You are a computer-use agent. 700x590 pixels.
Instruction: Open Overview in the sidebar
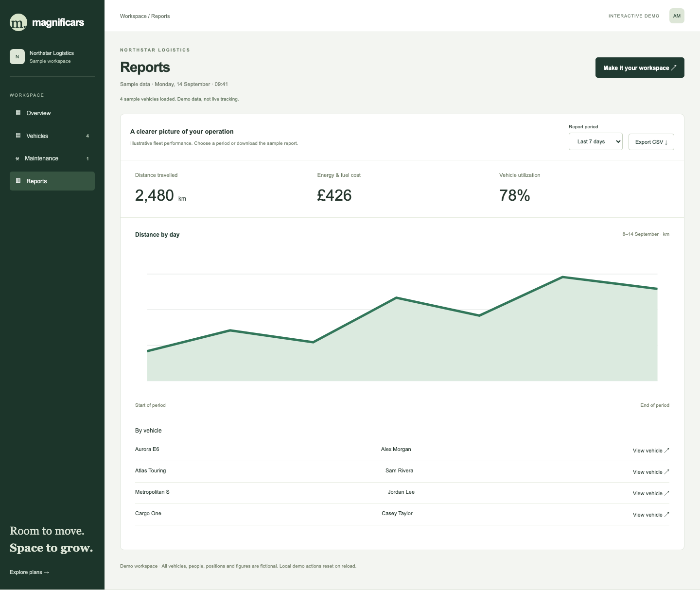point(52,113)
